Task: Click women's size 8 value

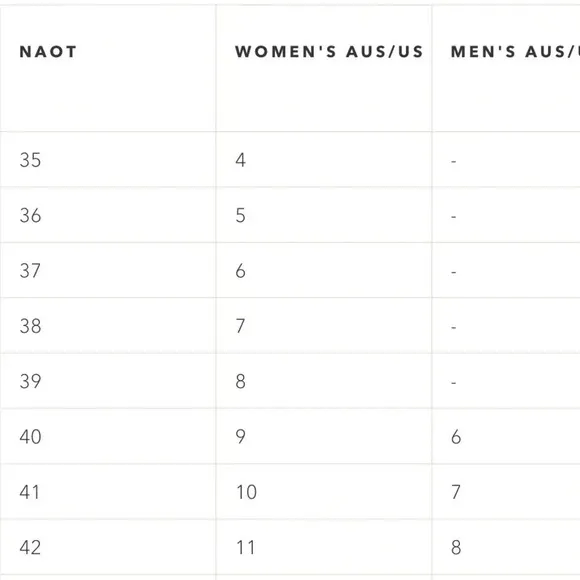Action: 240,381
